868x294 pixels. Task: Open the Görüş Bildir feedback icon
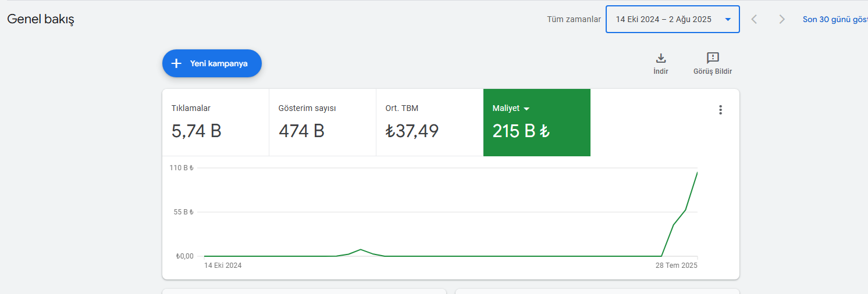[x=713, y=58]
